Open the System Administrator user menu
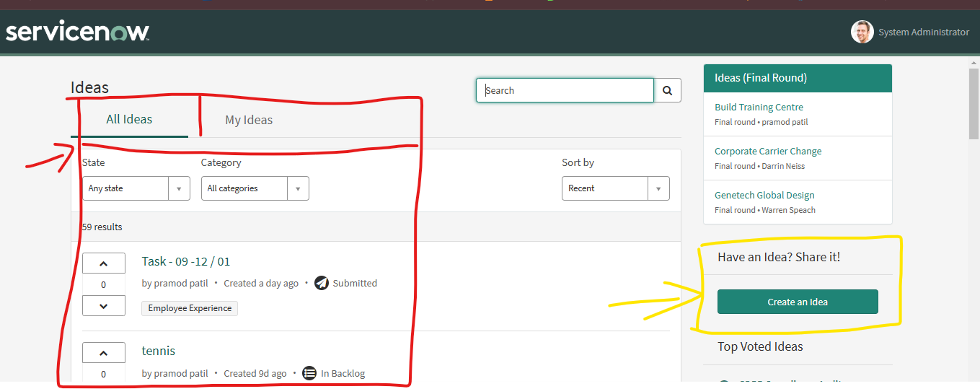The image size is (980, 389). pos(910,32)
